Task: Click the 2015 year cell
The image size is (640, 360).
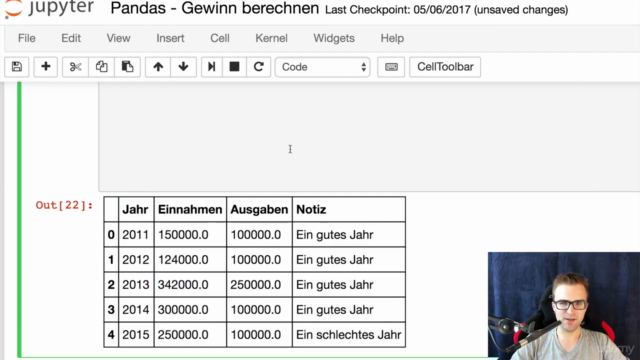Action: pyautogui.click(x=136, y=335)
